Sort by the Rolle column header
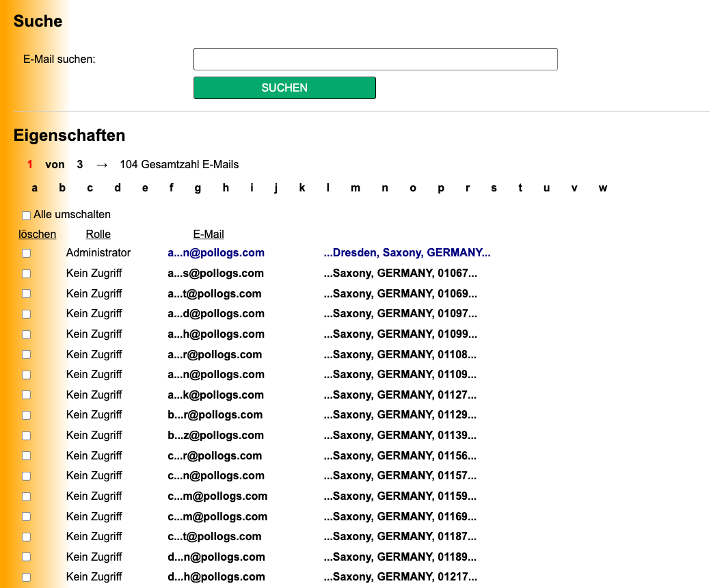 tap(98, 235)
